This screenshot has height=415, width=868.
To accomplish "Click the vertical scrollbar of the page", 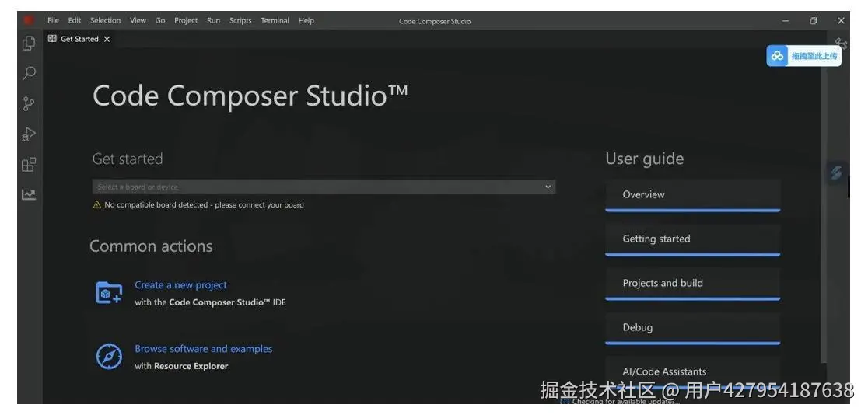I will (824, 204).
